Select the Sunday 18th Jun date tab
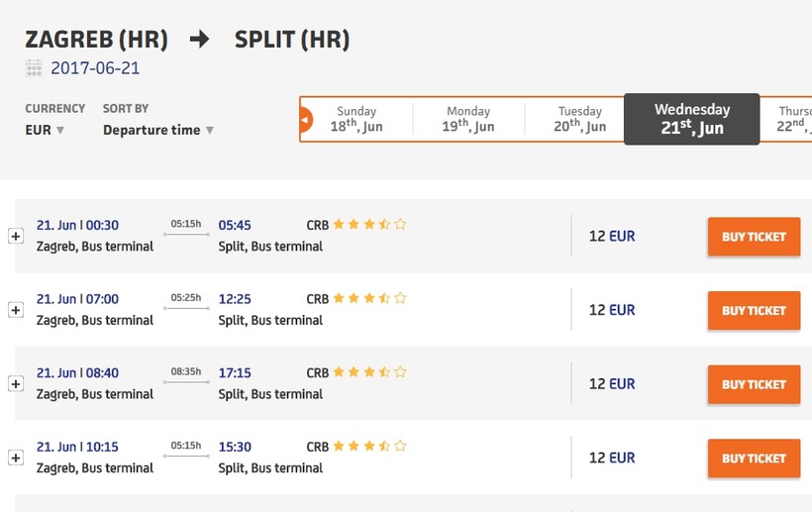This screenshot has width=812, height=512. point(356,120)
